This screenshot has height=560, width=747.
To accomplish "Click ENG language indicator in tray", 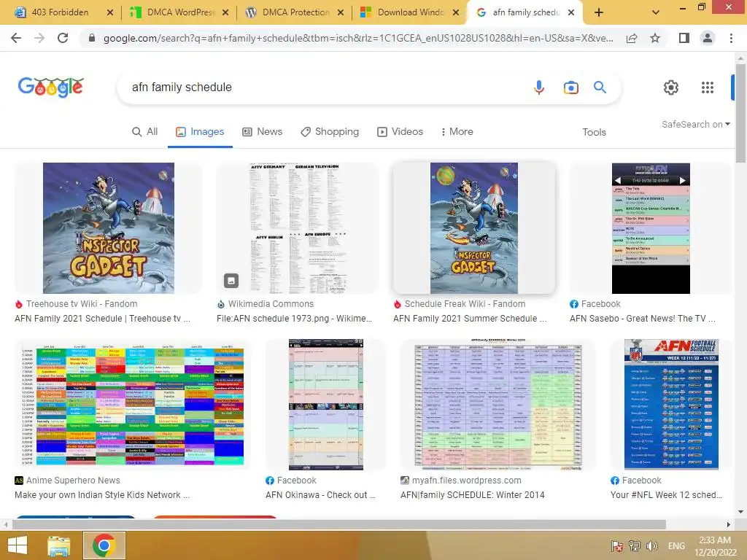I will click(676, 545).
